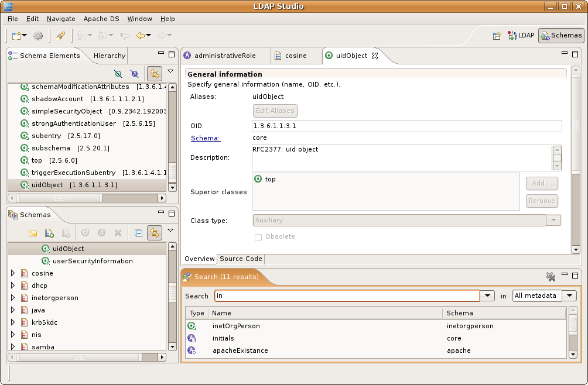Screen dimensions: 588x385
Task: Hide object classes in Schema Elements
Action: pos(118,74)
